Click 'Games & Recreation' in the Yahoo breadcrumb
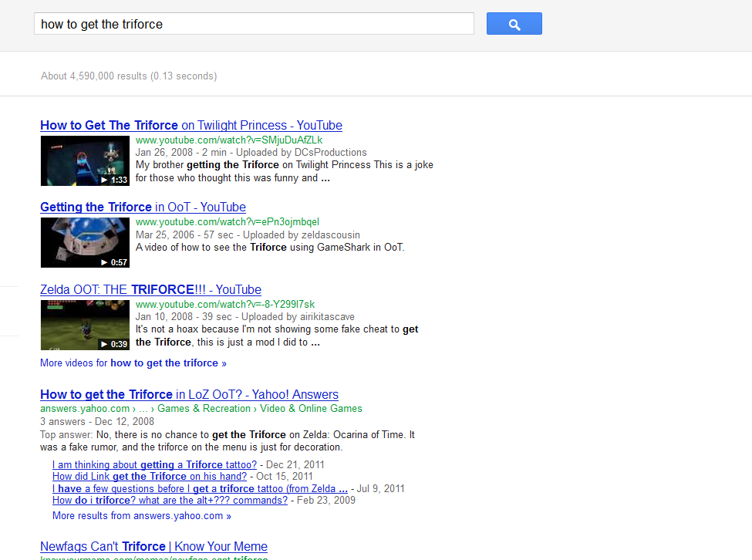Viewport: 752px width, 560px height. [204, 409]
